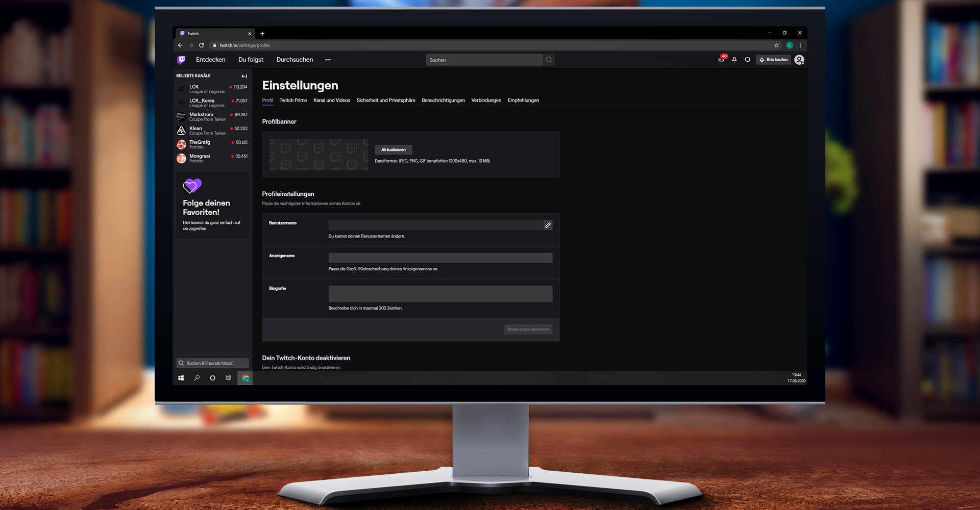The image size is (980, 510).
Task: Edit username with the pencil icon
Action: (548, 225)
